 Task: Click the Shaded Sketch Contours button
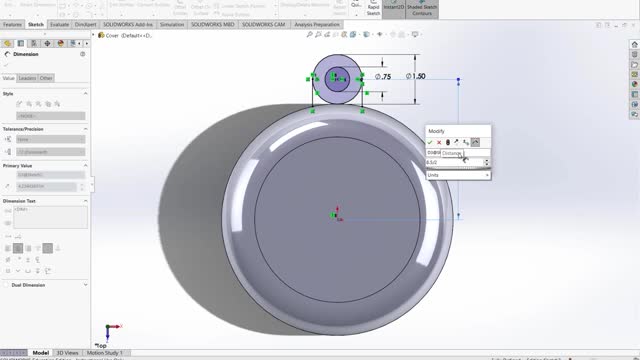point(422,9)
